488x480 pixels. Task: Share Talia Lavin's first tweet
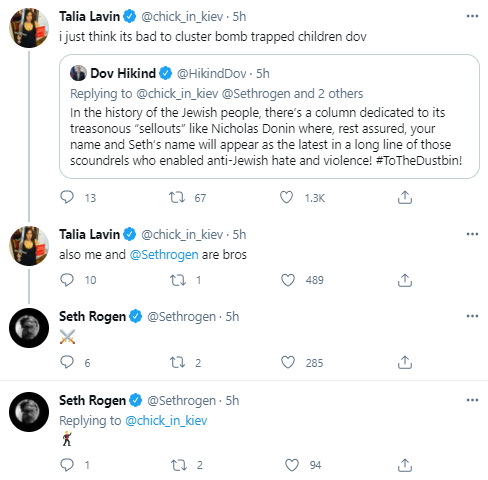tap(405, 198)
